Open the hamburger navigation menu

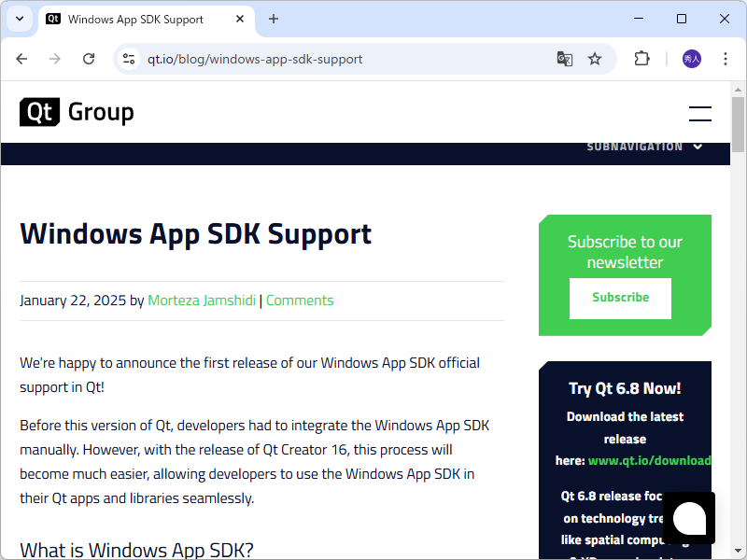coord(699,114)
